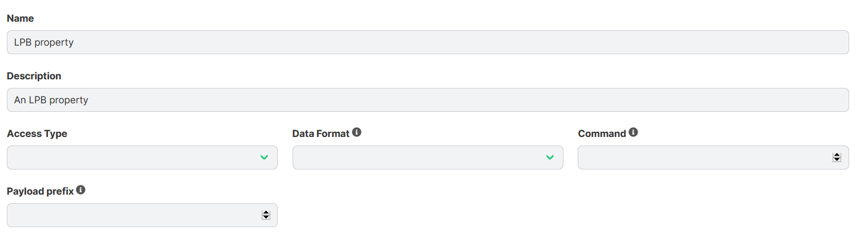
Task: Focus the Name field containing LPB property
Action: click(x=428, y=42)
